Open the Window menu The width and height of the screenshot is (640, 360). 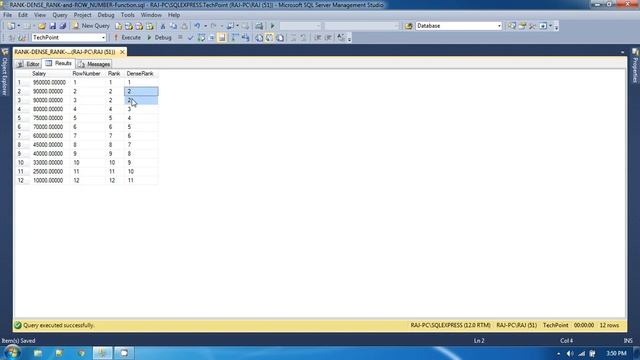151,15
